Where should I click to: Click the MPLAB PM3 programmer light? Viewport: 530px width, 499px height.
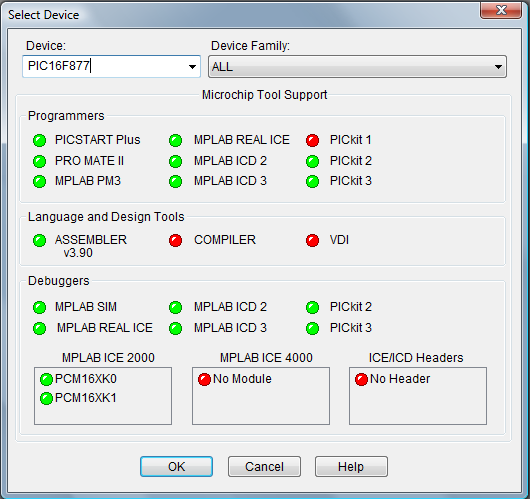(40, 182)
